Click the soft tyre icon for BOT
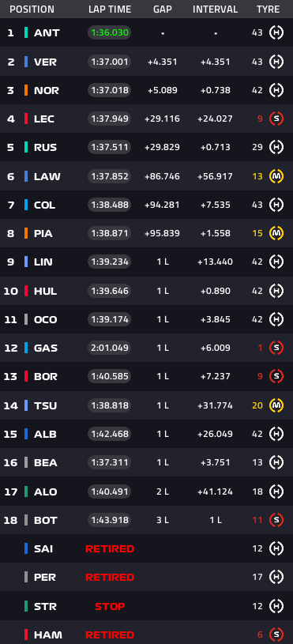 [276, 520]
